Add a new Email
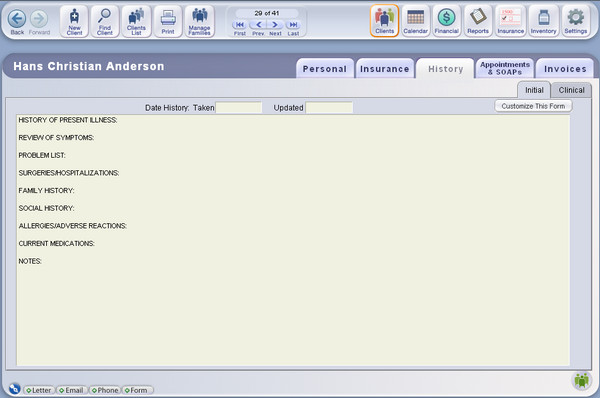The image size is (600, 398). 72,390
